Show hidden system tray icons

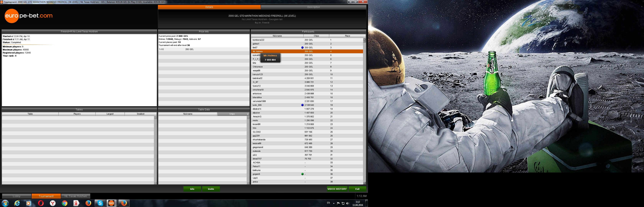(334, 203)
